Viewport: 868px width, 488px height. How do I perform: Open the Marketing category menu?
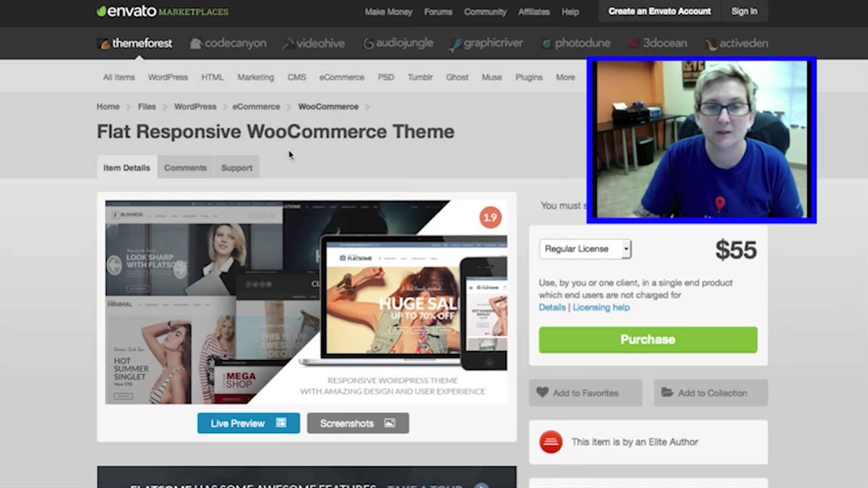256,77
